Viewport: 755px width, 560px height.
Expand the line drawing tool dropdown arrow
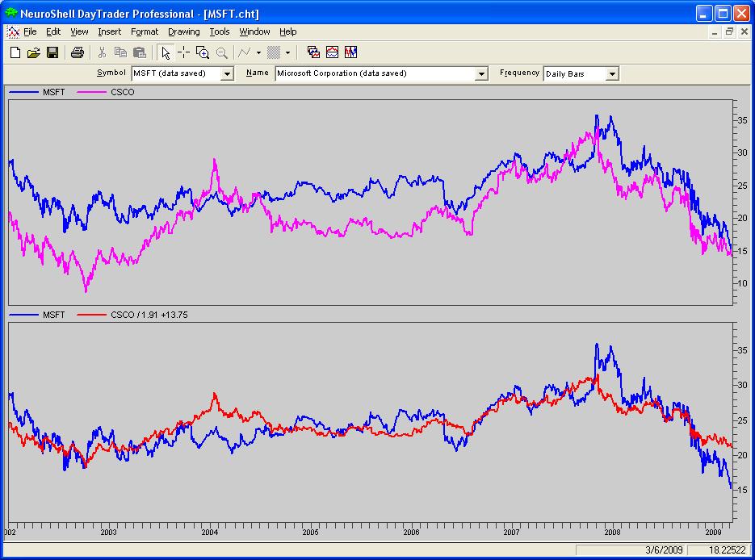[258, 52]
